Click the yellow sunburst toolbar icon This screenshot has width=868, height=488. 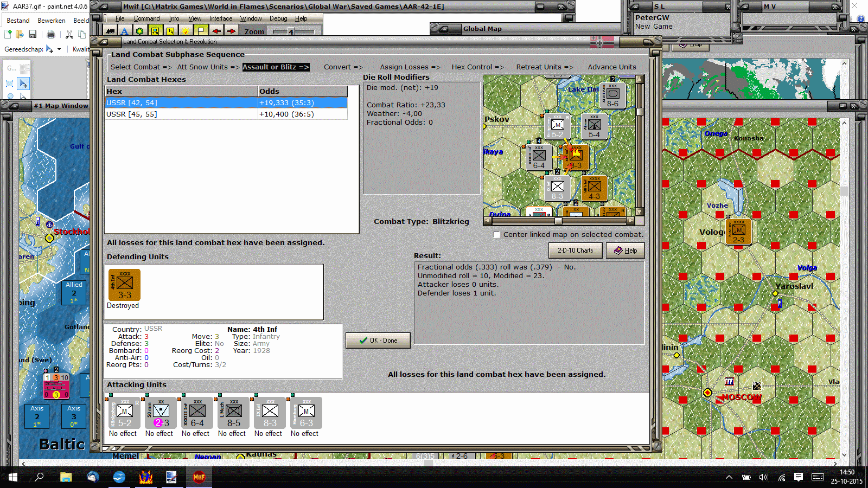pos(186,31)
